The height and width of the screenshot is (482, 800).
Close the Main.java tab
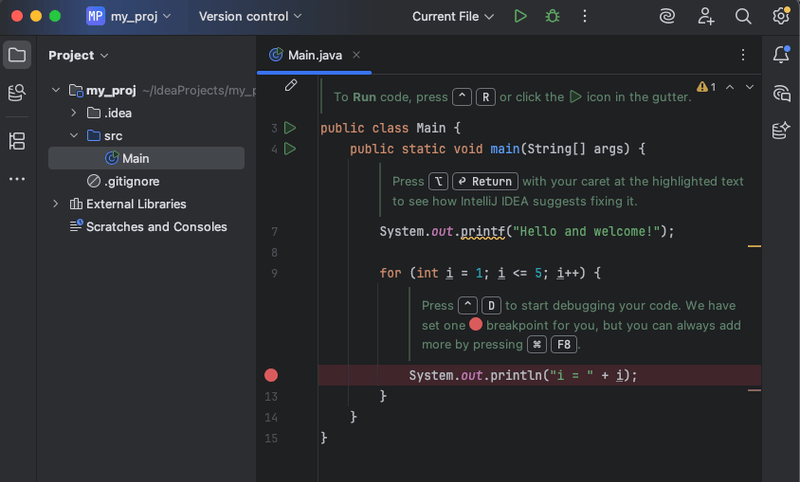[356, 55]
